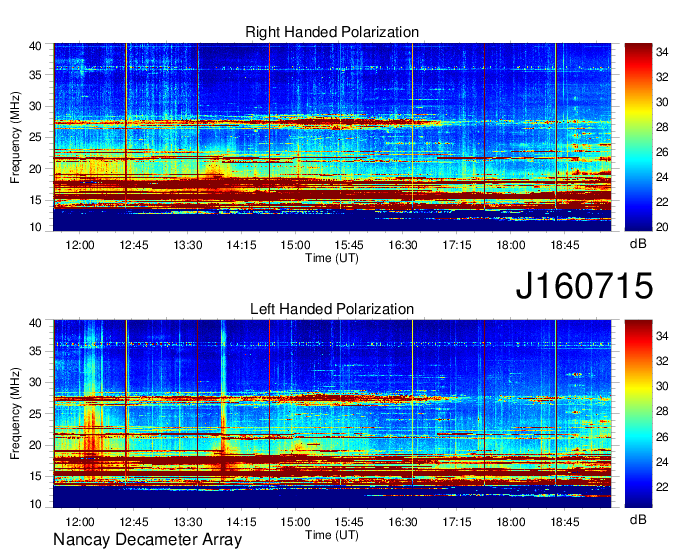Click the 25 MHz tick of Right Handed plot
The image size is (680, 552).
pyautogui.click(x=35, y=137)
